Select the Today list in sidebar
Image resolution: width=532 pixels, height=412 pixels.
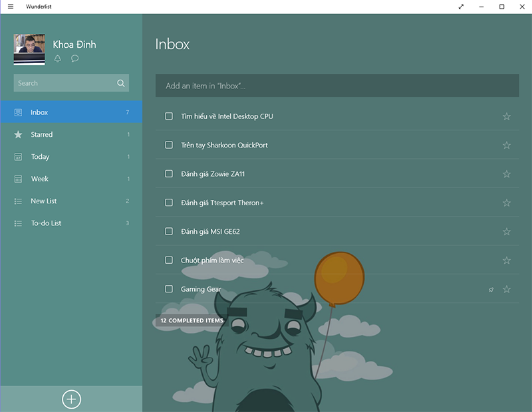[x=40, y=157]
